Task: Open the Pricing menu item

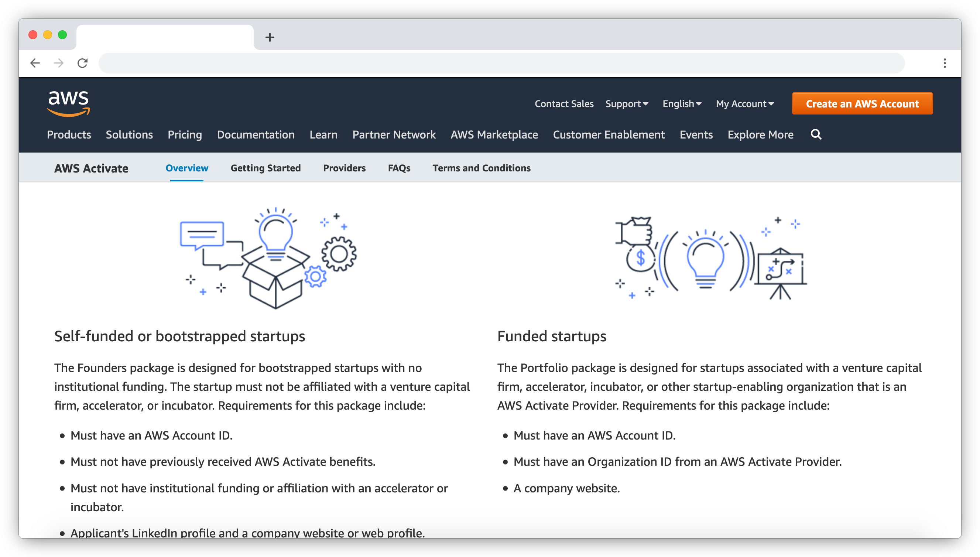Action: 185,135
